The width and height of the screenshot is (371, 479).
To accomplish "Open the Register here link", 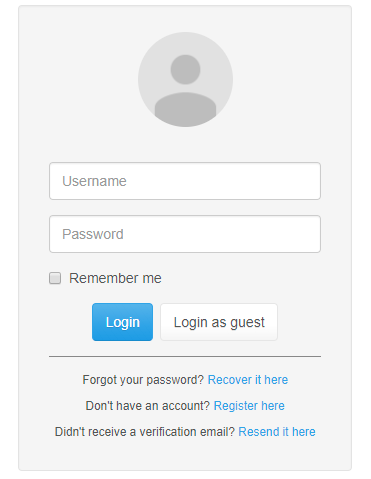I will (x=249, y=406).
